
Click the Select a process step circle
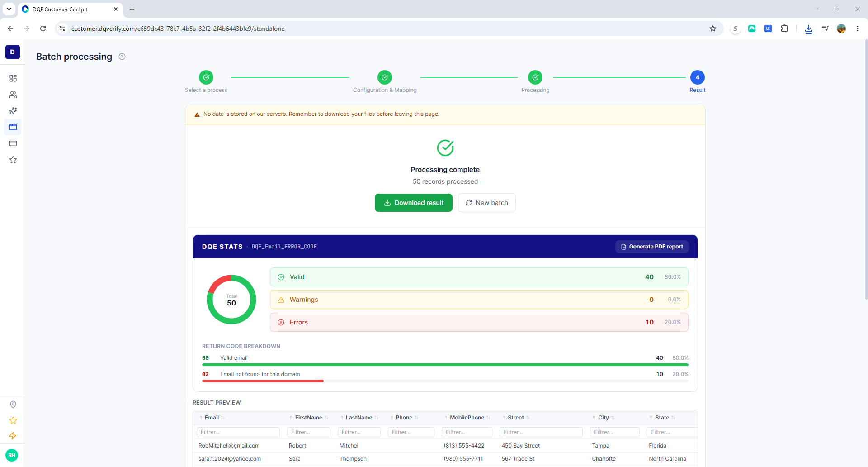tap(206, 77)
